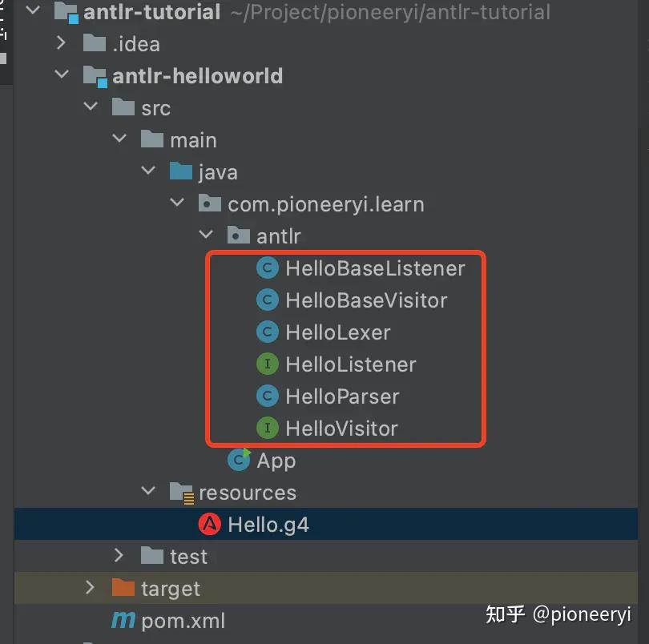This screenshot has height=644, width=649.
Task: Expand the target folder arrow
Action: click(x=91, y=589)
